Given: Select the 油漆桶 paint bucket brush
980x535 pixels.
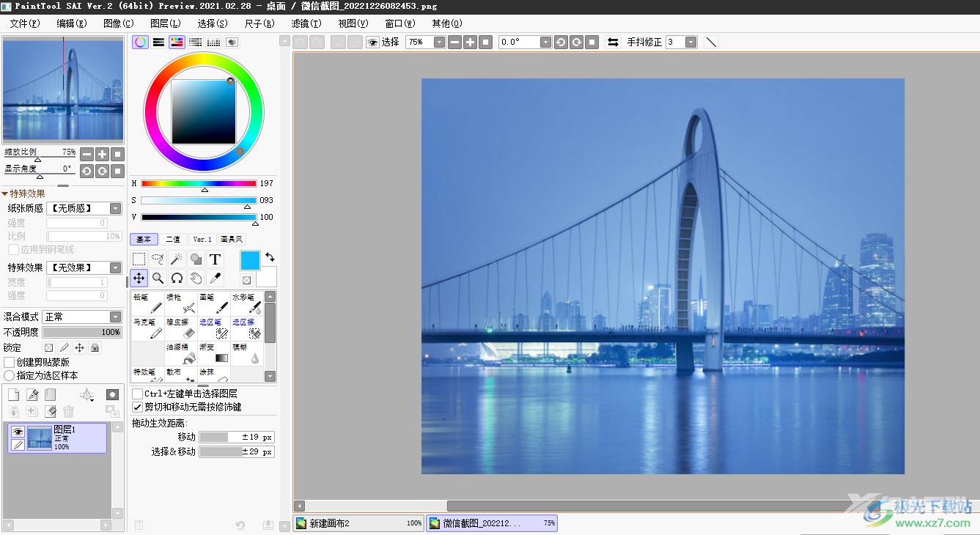Looking at the screenshot, I should 181,353.
